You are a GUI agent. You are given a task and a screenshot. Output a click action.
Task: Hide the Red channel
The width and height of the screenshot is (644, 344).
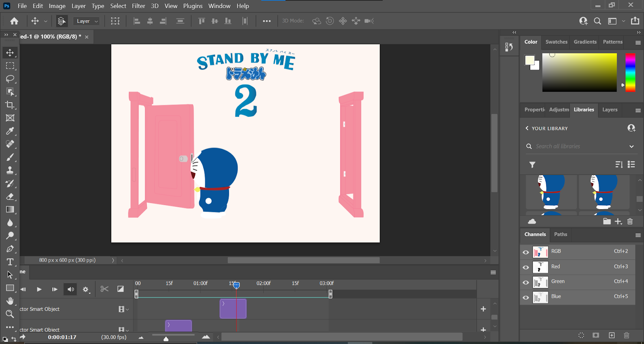tap(526, 267)
